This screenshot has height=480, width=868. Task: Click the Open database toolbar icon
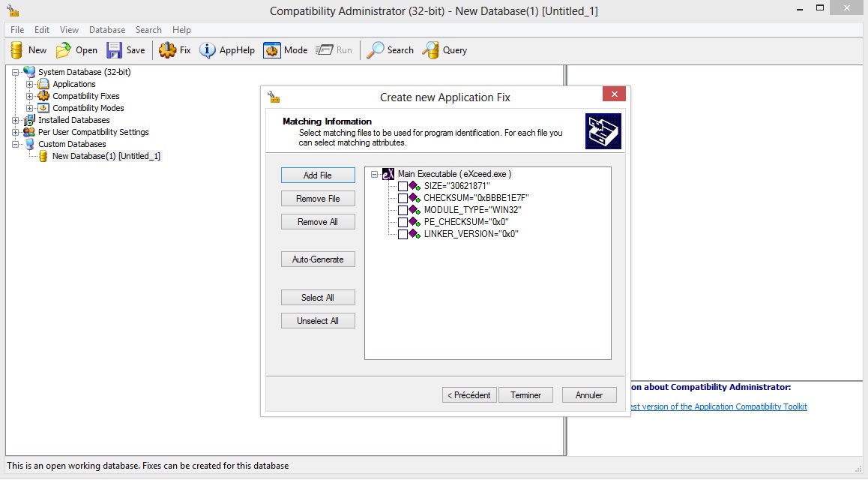[x=64, y=49]
